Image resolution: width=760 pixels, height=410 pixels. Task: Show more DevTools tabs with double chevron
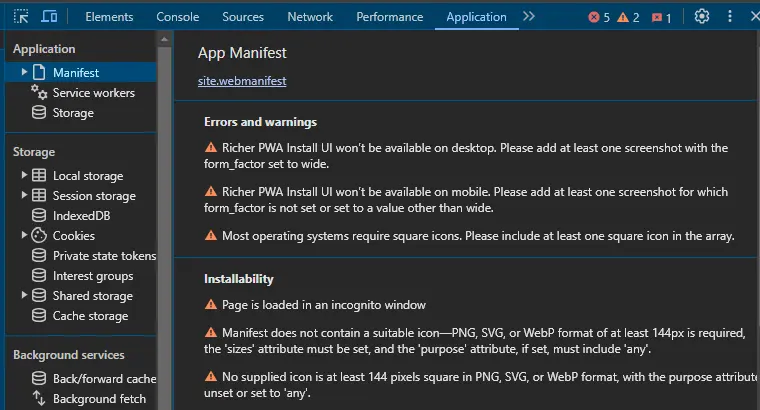coord(529,16)
